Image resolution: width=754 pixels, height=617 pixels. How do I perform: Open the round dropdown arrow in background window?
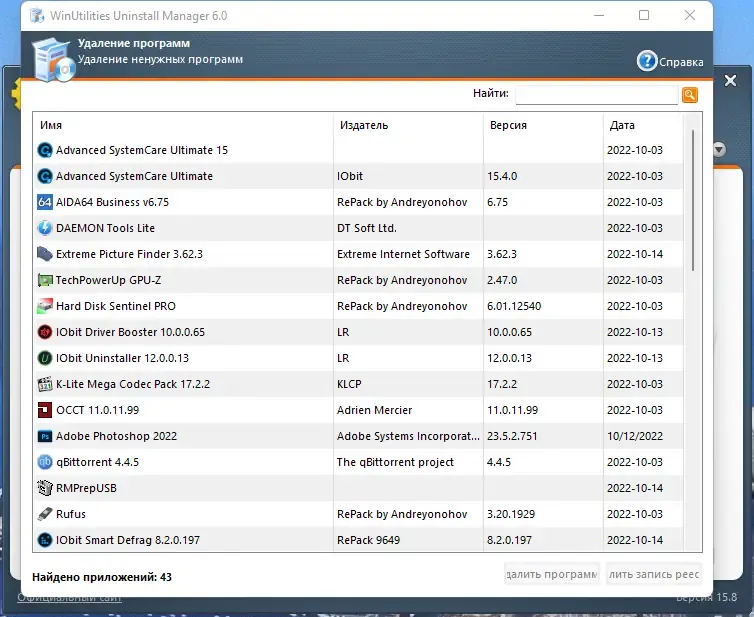pos(719,149)
